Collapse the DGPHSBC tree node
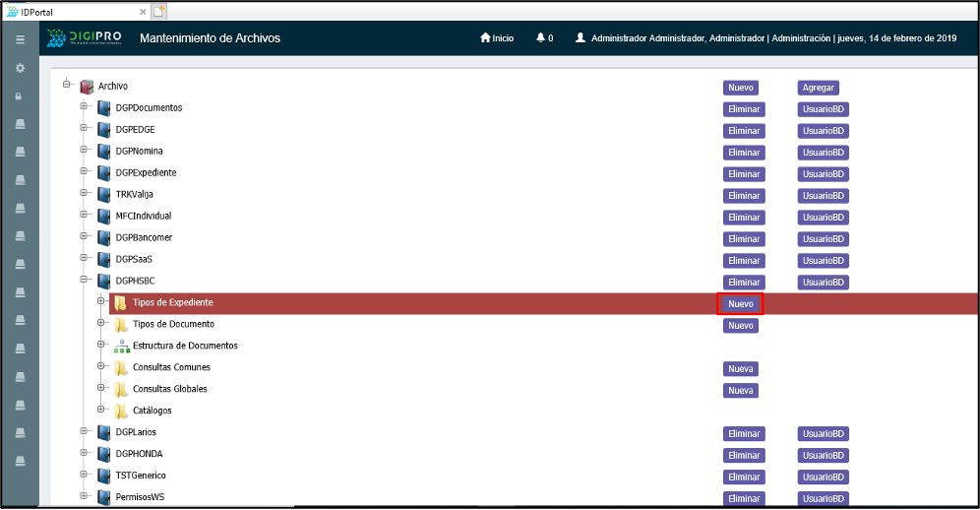 [85, 281]
